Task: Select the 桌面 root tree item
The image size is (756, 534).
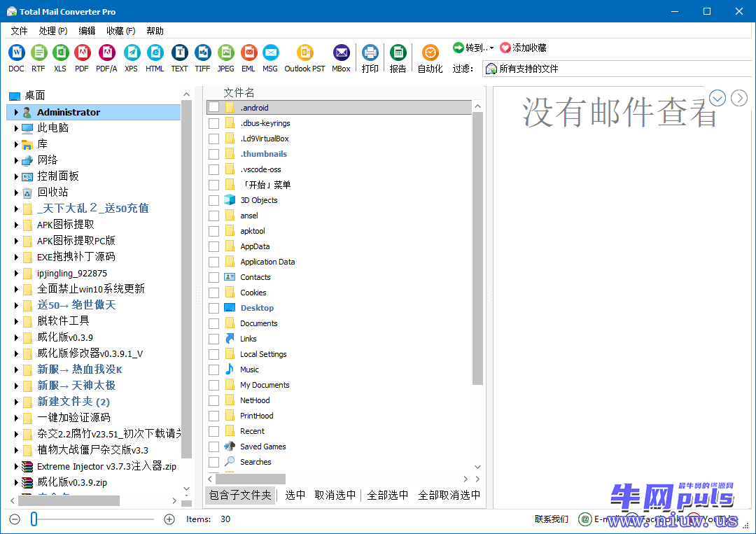Action: pos(35,95)
